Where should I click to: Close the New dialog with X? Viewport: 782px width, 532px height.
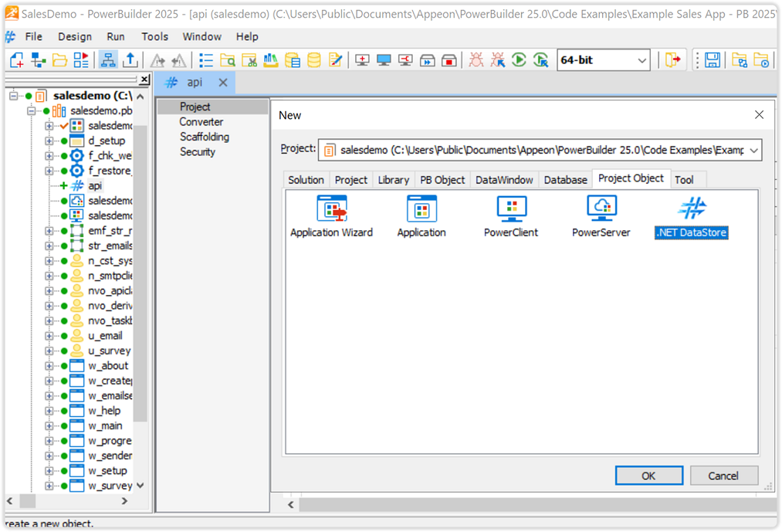tap(759, 115)
